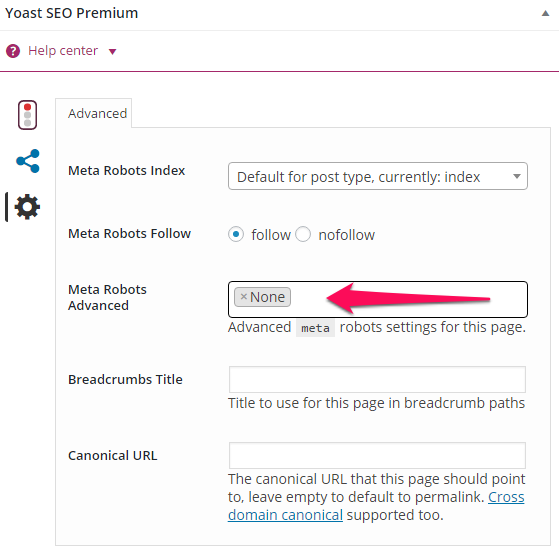Click the nofollow label text
This screenshot has width=559, height=551.
[347, 235]
